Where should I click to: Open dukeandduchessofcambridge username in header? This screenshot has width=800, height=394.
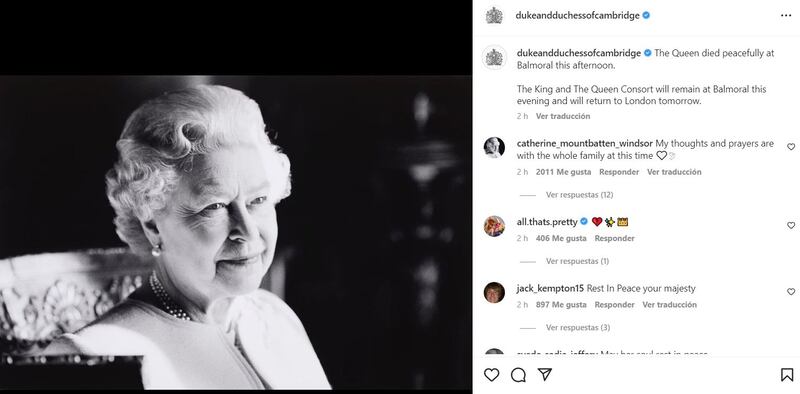pyautogui.click(x=577, y=16)
